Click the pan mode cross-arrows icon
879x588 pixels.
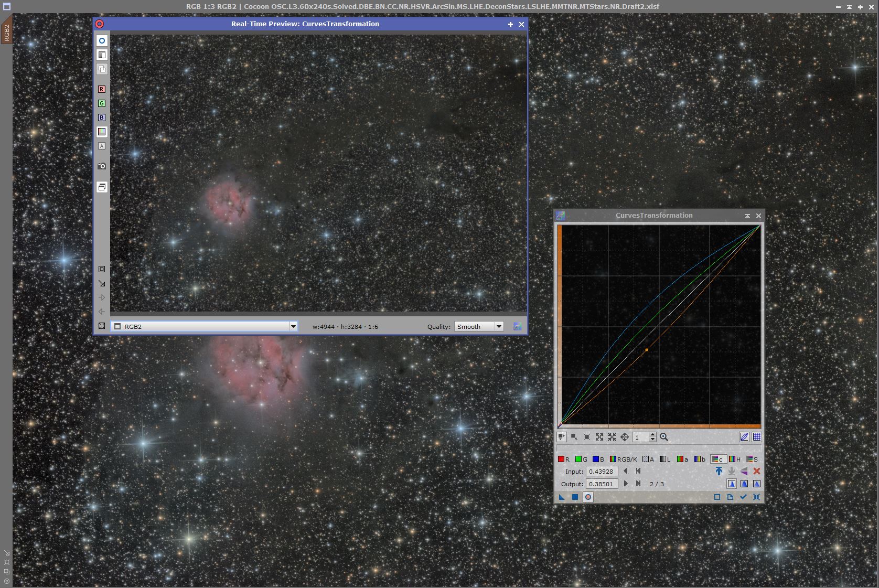(625, 437)
